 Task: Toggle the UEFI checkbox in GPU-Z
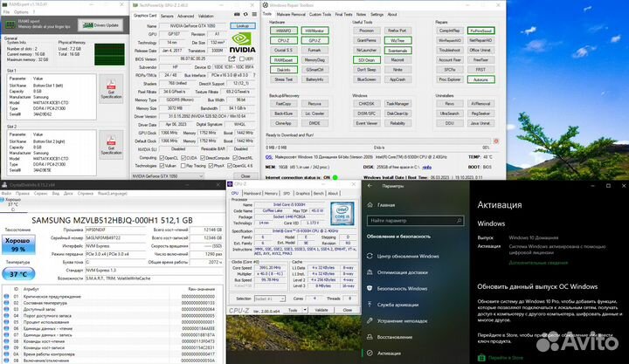pyautogui.click(x=242, y=59)
